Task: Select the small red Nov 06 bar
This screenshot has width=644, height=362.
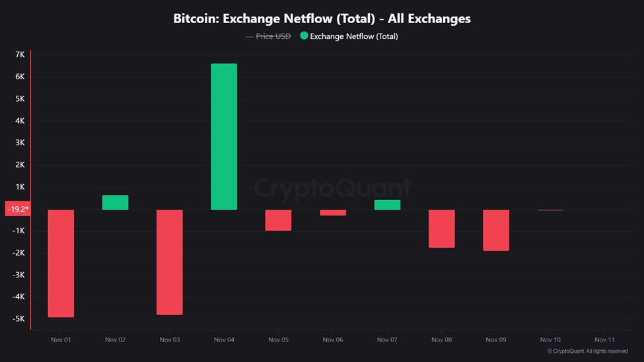Action: coord(333,213)
